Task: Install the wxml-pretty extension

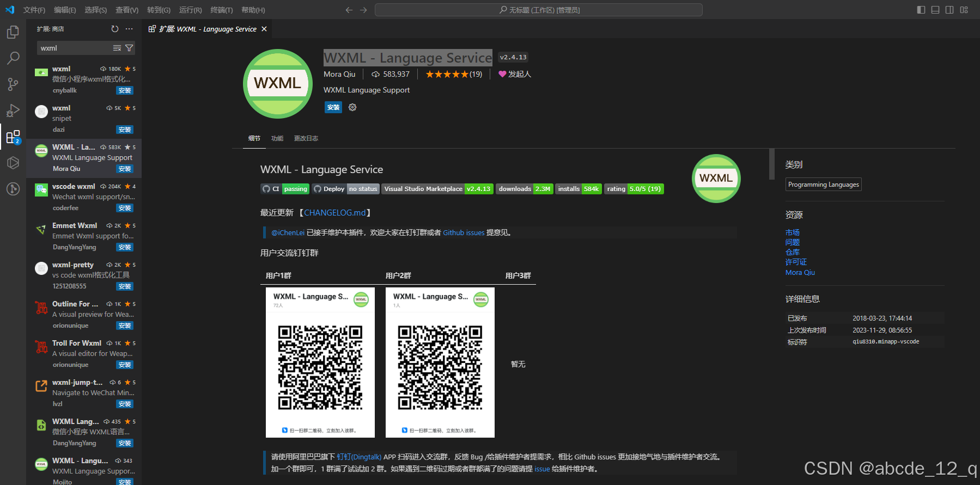Action: pos(125,286)
